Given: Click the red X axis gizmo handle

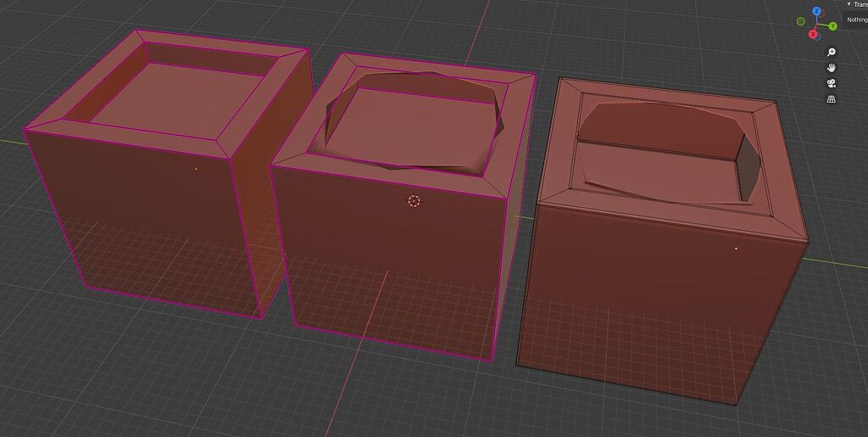Looking at the screenshot, I should (813, 34).
